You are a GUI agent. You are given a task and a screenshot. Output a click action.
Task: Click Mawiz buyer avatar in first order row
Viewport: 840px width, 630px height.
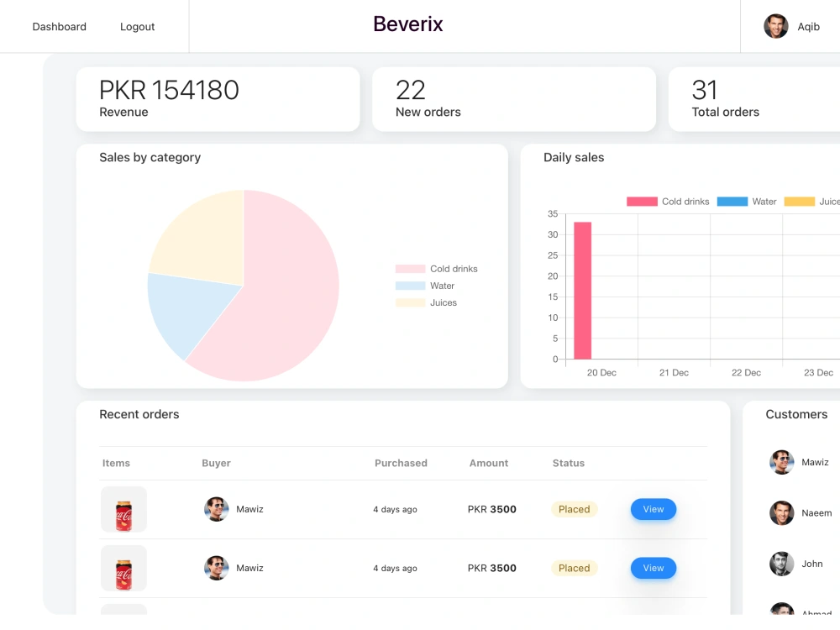pos(217,509)
